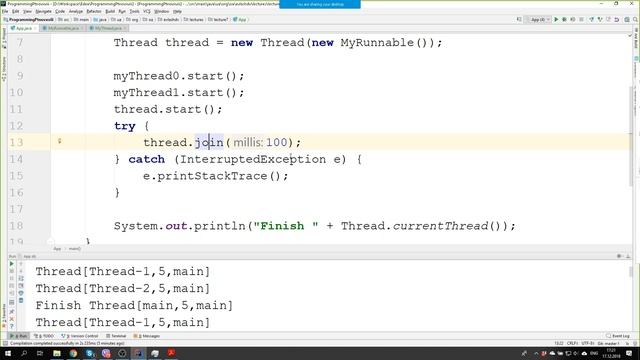The width and height of the screenshot is (640, 360).
Task: Click the App class breadcrumb in navigation bar
Action: click(x=240, y=20)
